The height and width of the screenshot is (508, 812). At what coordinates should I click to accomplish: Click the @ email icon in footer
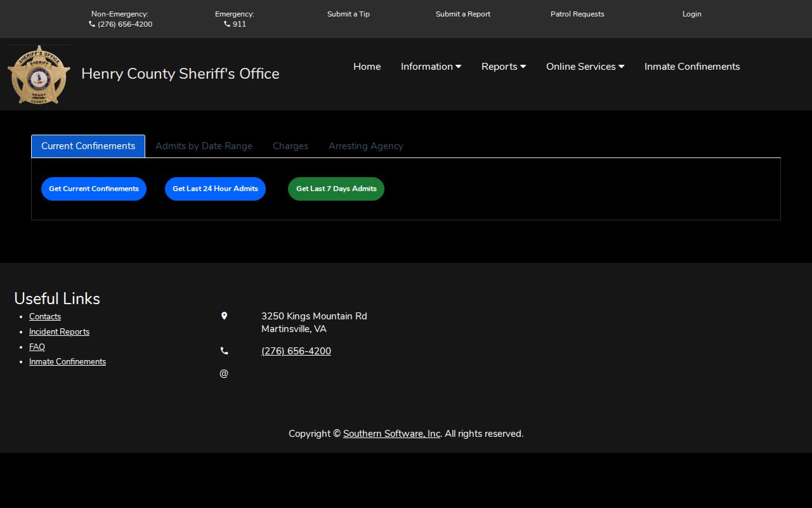[x=224, y=373]
